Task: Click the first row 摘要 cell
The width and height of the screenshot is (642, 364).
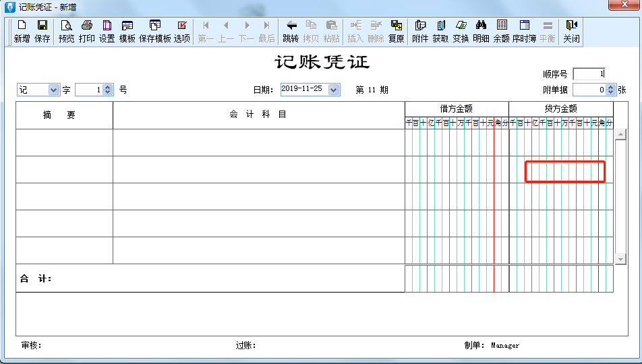Action: [64, 142]
